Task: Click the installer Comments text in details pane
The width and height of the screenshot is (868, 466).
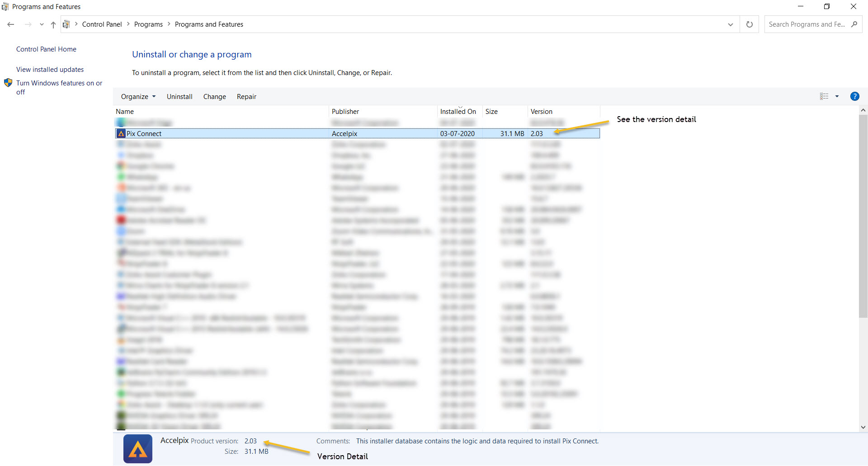Action: point(477,441)
